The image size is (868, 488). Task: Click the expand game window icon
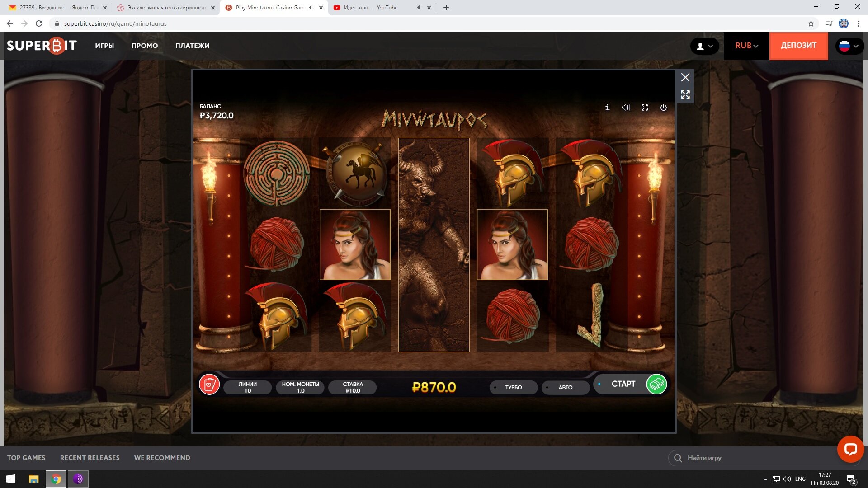click(685, 94)
